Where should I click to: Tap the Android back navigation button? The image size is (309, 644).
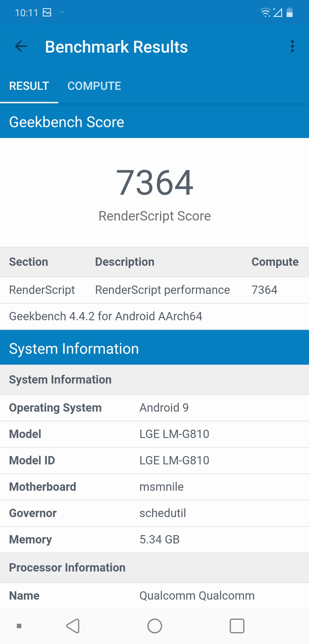[73, 626]
